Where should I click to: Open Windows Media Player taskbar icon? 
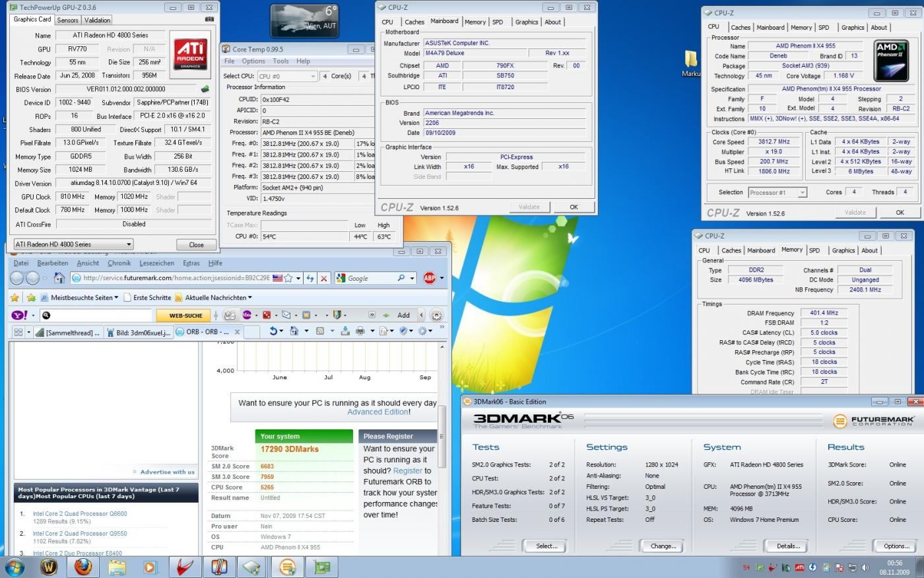[x=150, y=567]
